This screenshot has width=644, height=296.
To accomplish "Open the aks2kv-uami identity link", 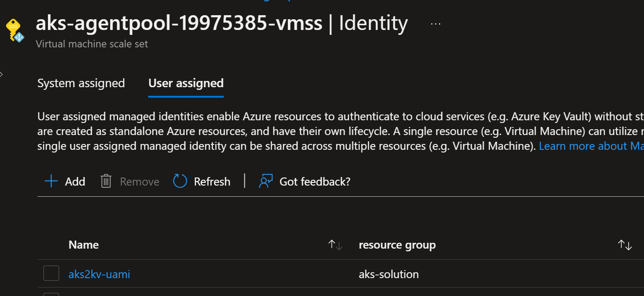I will point(99,274).
